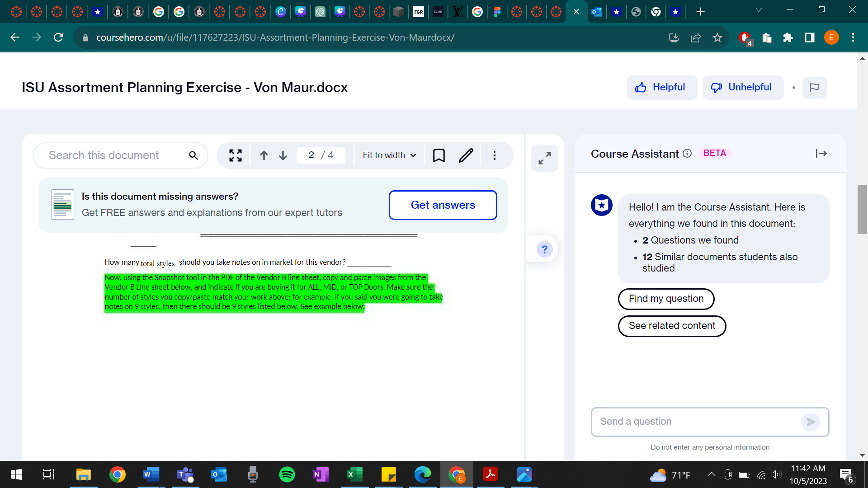Flag this document with the flag icon
The height and width of the screenshot is (488, 868).
coord(815,88)
